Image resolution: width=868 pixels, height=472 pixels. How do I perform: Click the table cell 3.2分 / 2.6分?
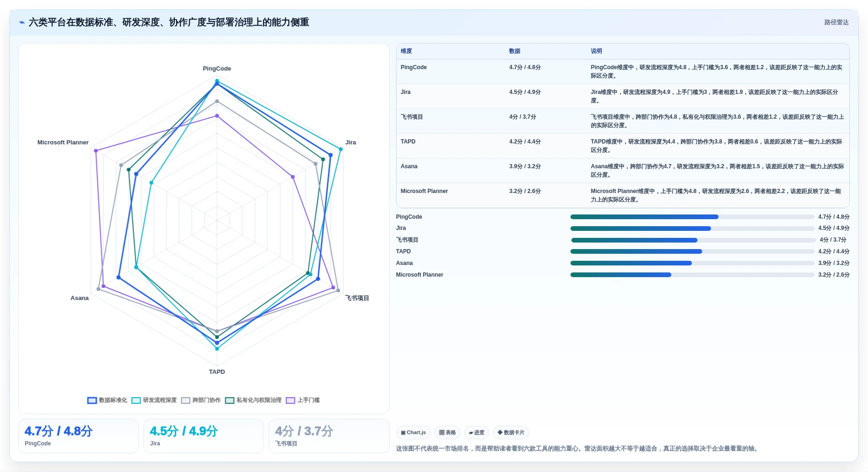525,191
